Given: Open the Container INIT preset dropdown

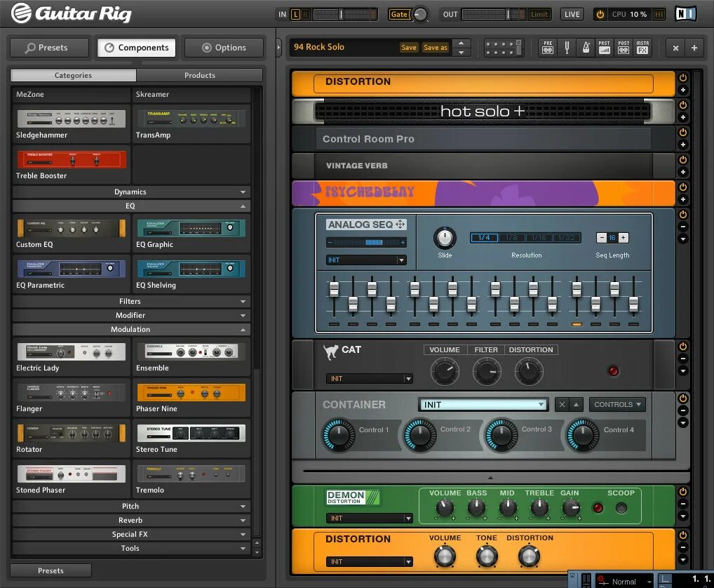Looking at the screenshot, I should click(x=483, y=404).
